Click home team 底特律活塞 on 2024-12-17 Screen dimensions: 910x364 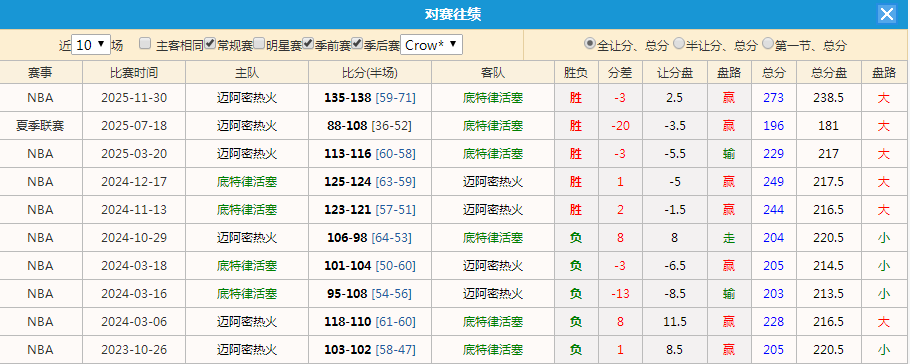[247, 182]
